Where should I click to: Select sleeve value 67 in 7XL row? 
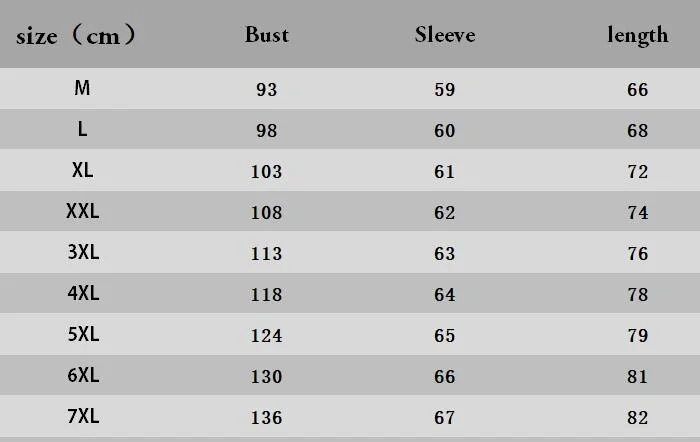[445, 418]
